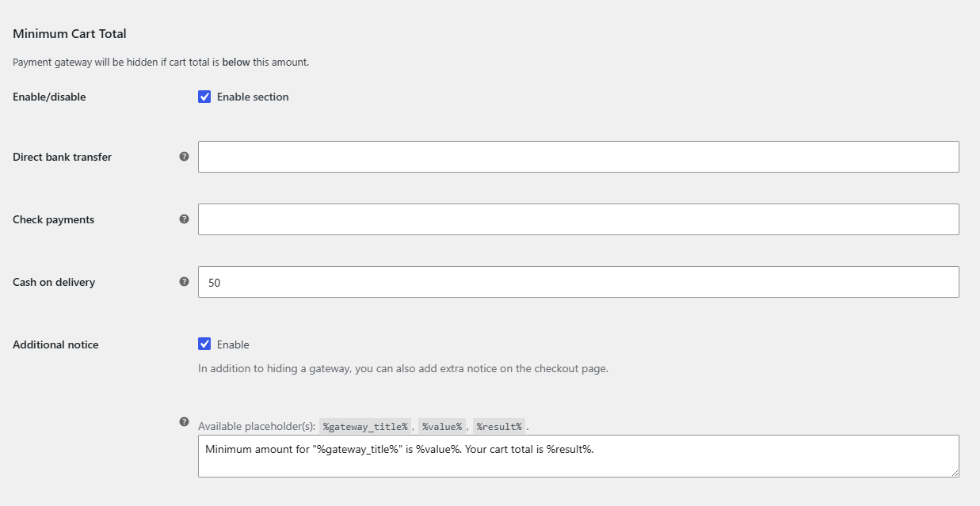Click the %value% placeholder code

click(x=442, y=426)
